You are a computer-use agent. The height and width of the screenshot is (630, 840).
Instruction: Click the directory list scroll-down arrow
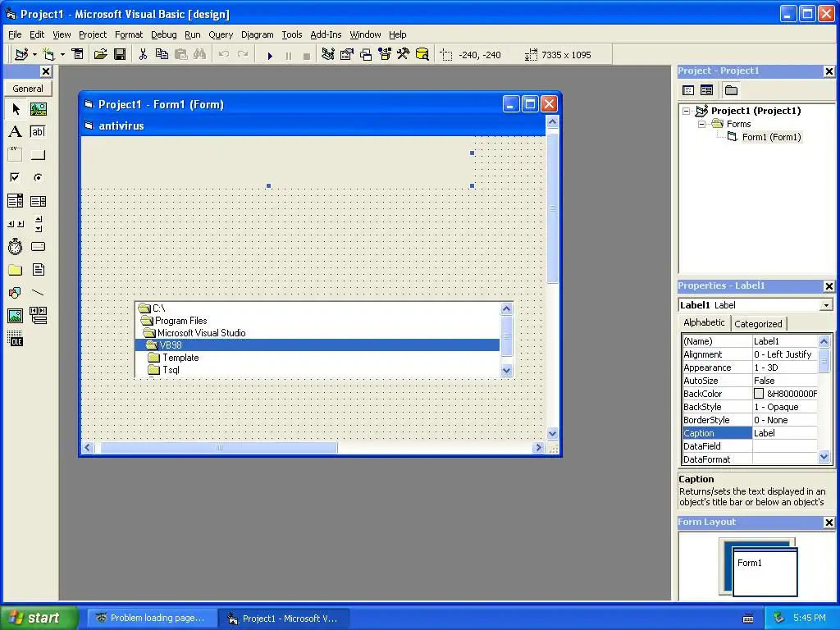(506, 370)
